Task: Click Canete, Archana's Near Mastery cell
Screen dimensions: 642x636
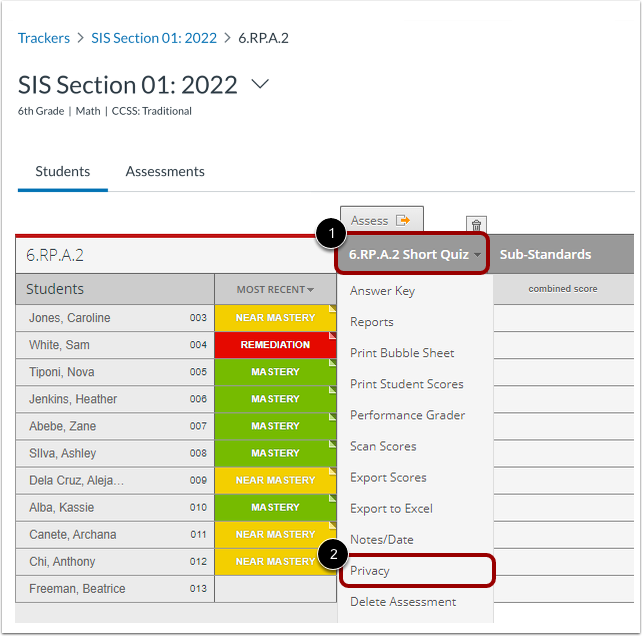Action: point(275,534)
